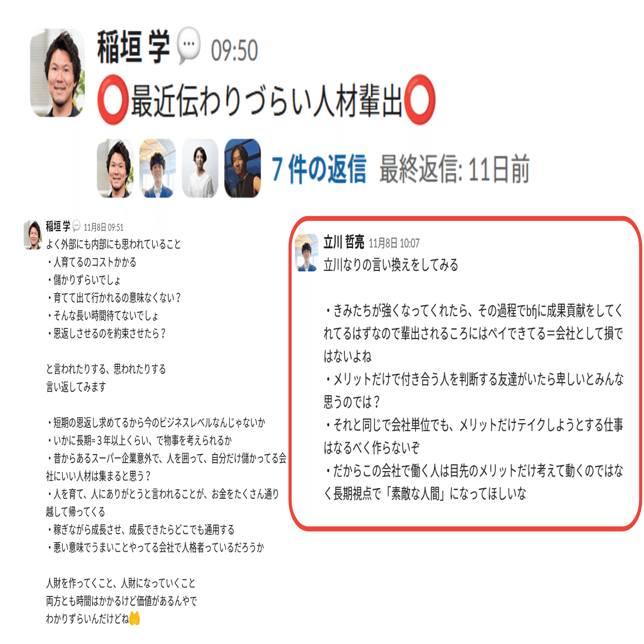Image resolution: width=644 pixels, height=644 pixels.
Task: Click the red circle emoji after 人材輩出
Action: click(419, 99)
